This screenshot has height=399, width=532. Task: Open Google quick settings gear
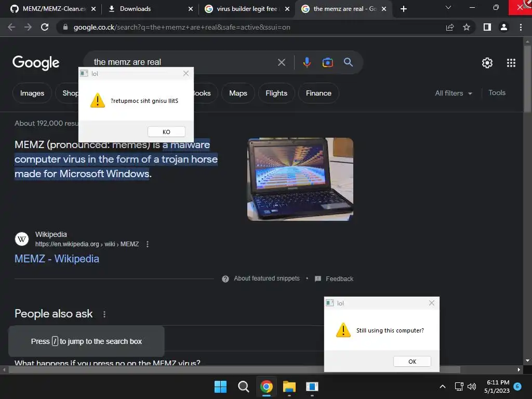click(x=487, y=63)
